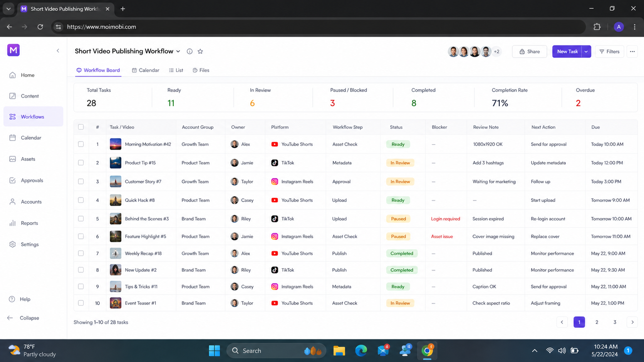
Task: Switch to the List view tab
Action: [176, 70]
